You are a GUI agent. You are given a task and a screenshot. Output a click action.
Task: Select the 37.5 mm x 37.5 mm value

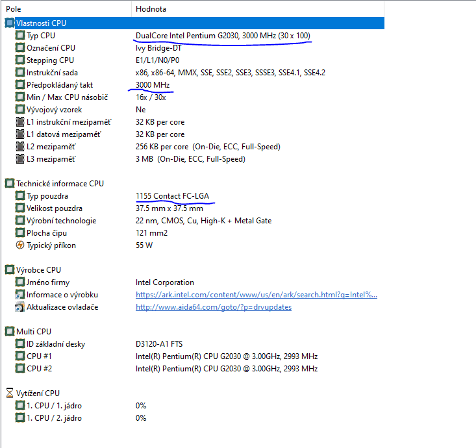169,208
